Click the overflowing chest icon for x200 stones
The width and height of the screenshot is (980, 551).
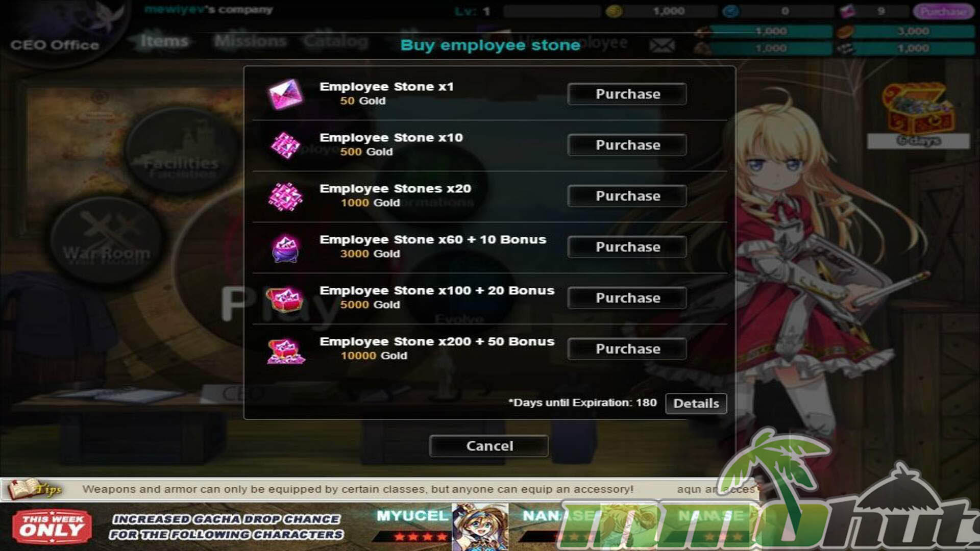tap(286, 351)
